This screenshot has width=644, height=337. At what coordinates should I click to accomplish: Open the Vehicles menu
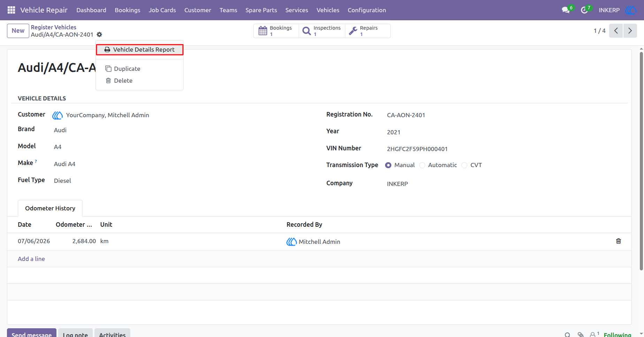(328, 10)
